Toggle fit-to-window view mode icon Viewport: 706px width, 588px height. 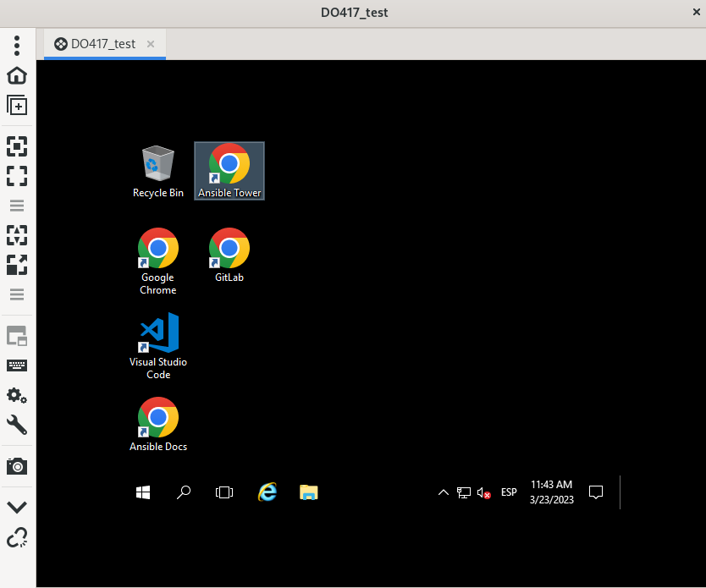(17, 146)
